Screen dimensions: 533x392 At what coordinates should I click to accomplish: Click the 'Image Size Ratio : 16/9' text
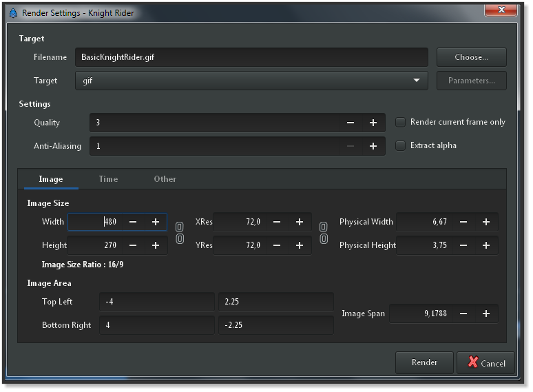pos(83,265)
